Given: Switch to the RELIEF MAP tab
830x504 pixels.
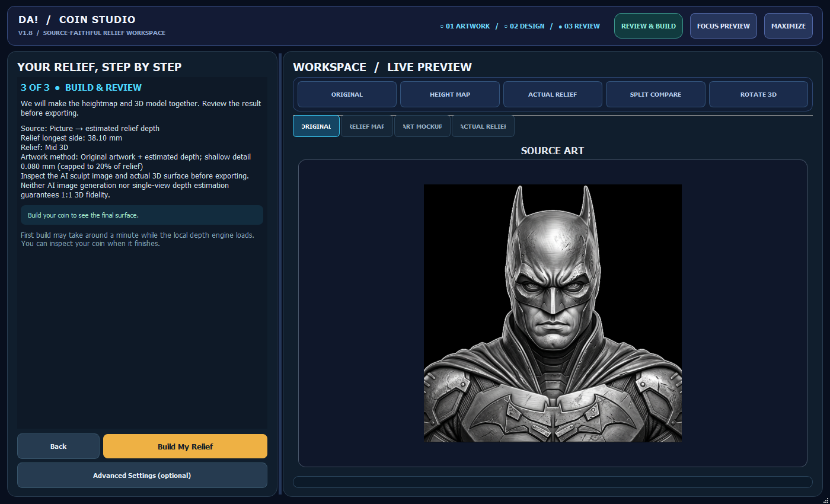Looking at the screenshot, I should pyautogui.click(x=367, y=126).
